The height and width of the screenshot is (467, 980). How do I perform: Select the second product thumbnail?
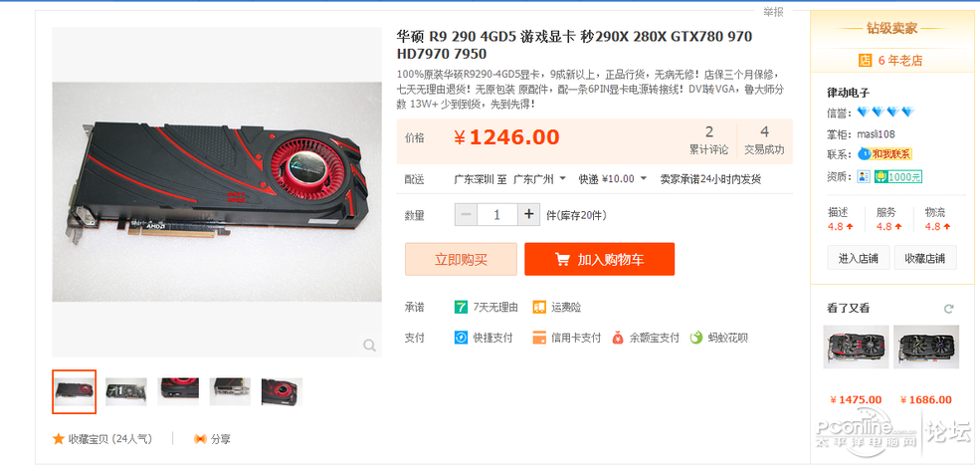[x=126, y=392]
